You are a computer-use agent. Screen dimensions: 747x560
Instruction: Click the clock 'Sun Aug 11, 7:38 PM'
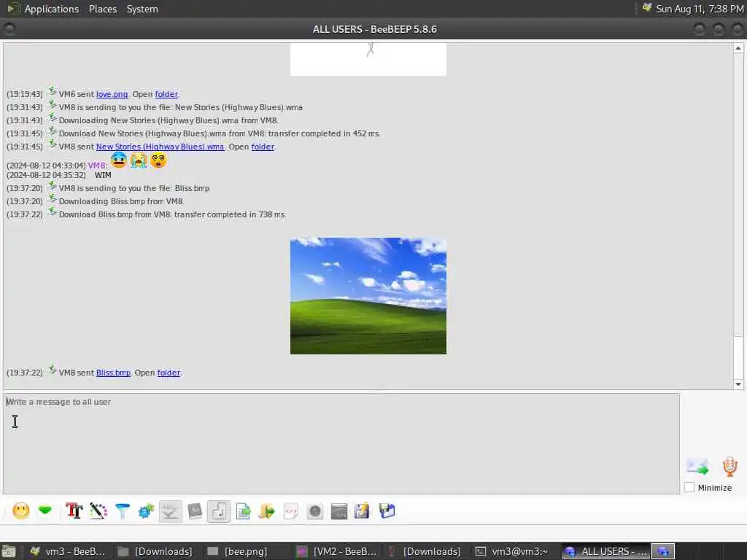click(x=699, y=9)
